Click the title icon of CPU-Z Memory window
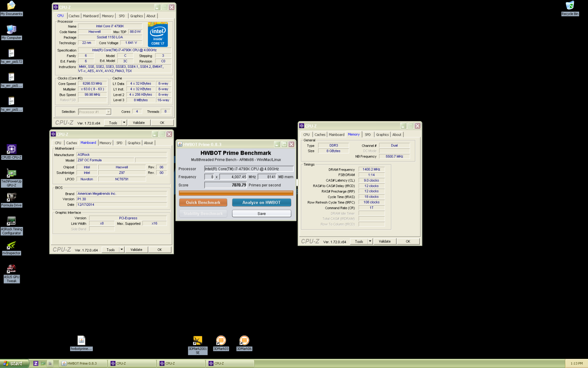The width and height of the screenshot is (588, 368). pyautogui.click(x=301, y=126)
